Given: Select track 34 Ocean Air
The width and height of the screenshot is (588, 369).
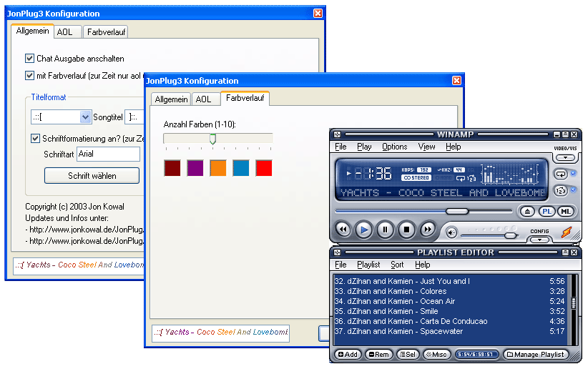Looking at the screenshot, I should click(449, 302).
